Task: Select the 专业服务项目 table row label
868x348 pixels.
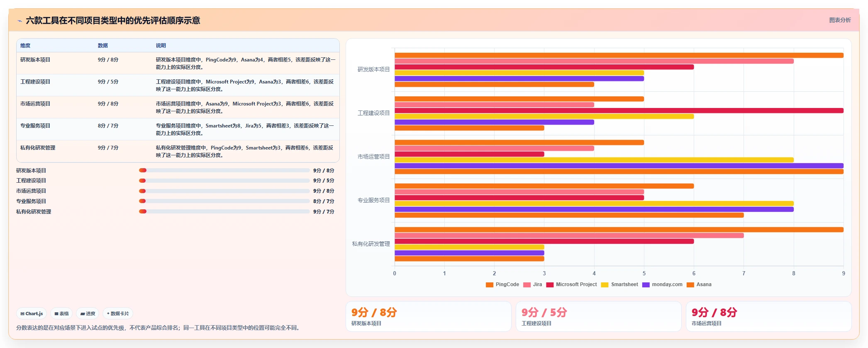Action: click(x=35, y=126)
